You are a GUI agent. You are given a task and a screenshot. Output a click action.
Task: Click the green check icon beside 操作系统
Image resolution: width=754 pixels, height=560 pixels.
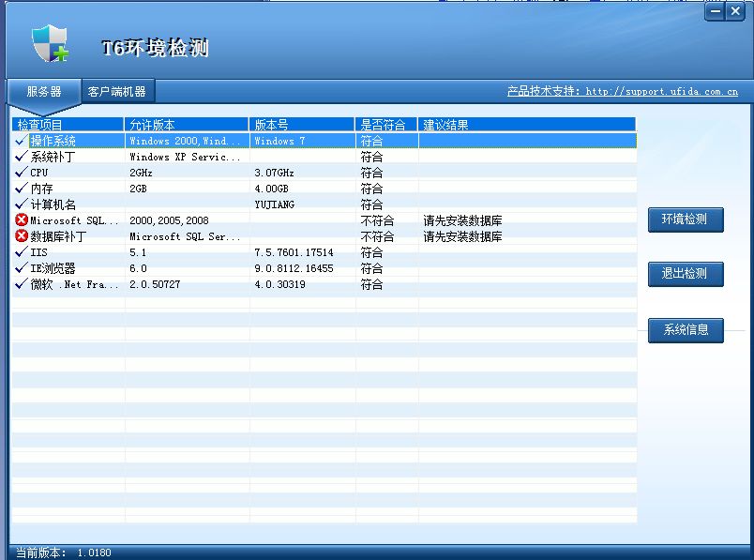(x=21, y=140)
